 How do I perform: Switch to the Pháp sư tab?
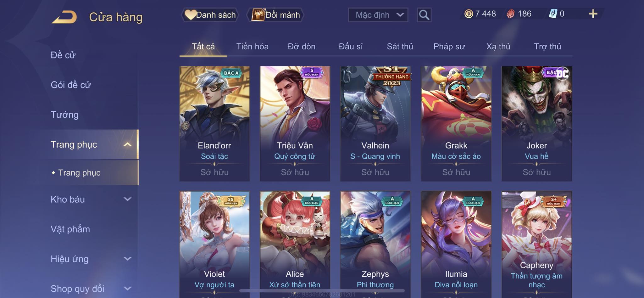pos(449,47)
